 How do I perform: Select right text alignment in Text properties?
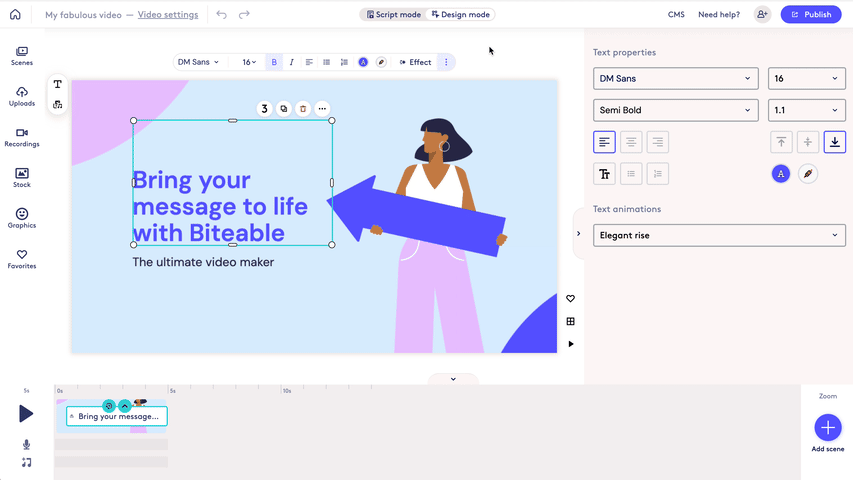click(658, 142)
